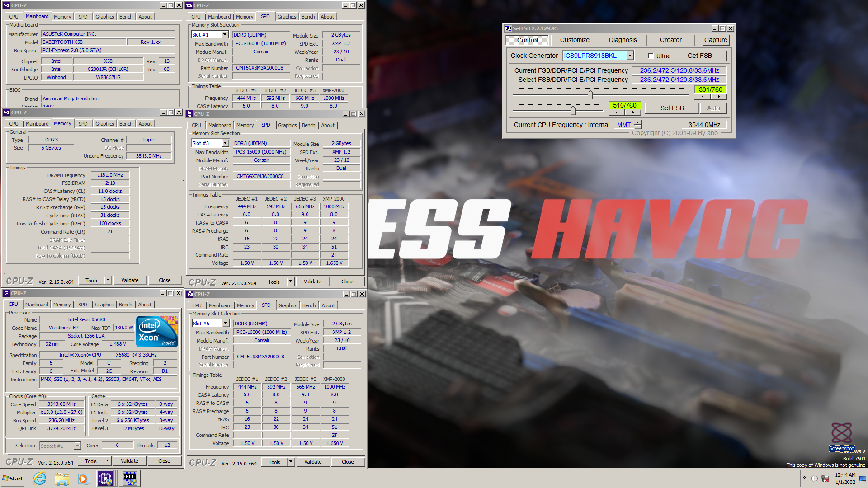The height and width of the screenshot is (488, 868).
Task: Click the SetFSB PLL taskbar icon
Action: pyautogui.click(x=130, y=478)
